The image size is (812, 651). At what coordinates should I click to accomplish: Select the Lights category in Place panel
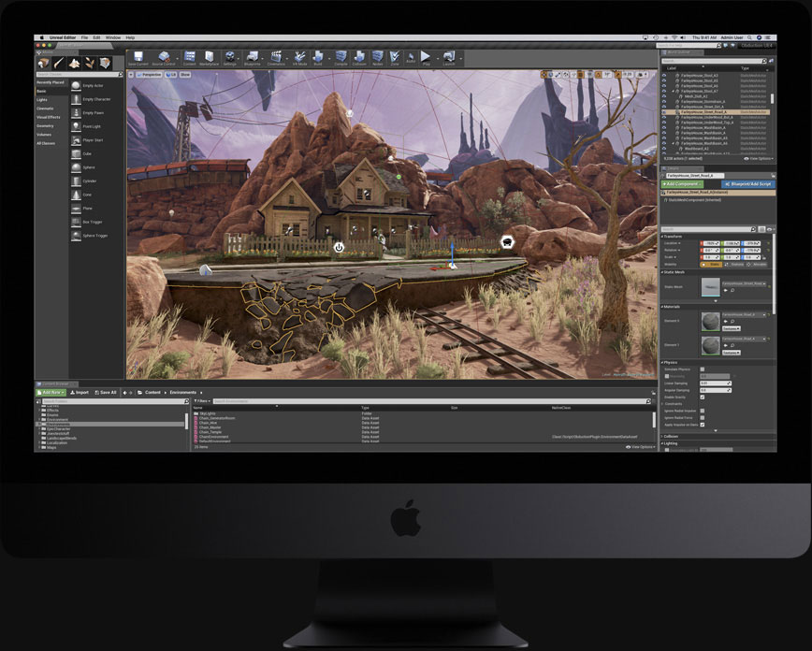tap(42, 99)
